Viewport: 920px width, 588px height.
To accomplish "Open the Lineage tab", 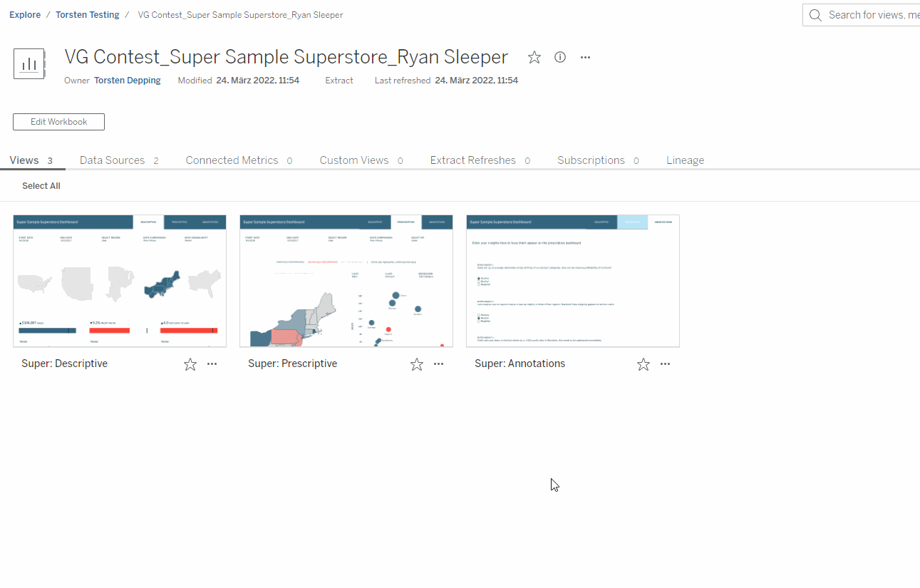I will coord(686,160).
